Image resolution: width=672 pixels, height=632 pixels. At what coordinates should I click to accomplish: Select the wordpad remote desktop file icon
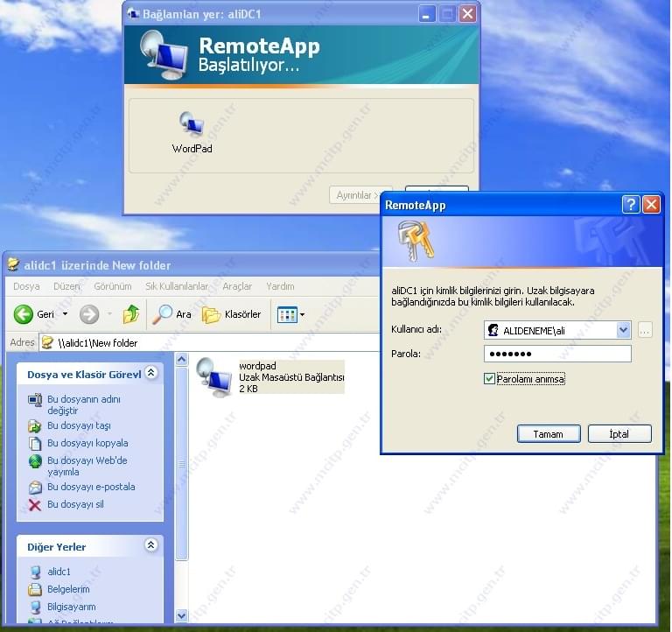click(213, 377)
